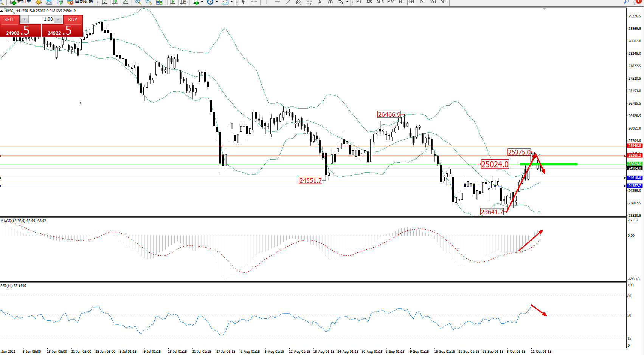Switch to the M15 timeframe
644x355 pixels.
(380, 2)
